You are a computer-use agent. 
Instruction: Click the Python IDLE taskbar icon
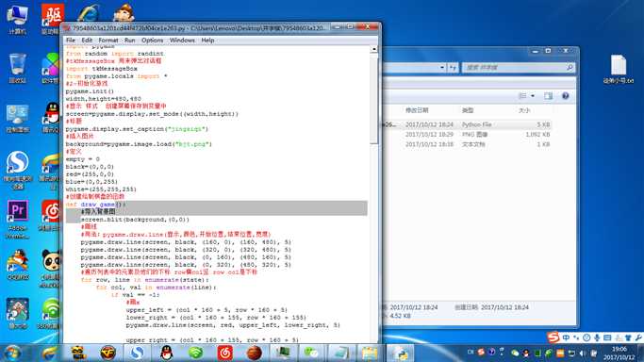pos(400,353)
